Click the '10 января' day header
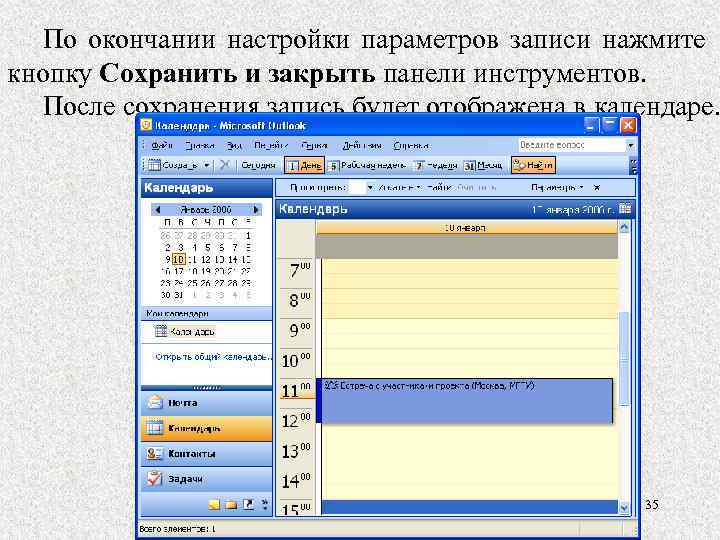Viewport: 720px width, 540px height. point(467,228)
